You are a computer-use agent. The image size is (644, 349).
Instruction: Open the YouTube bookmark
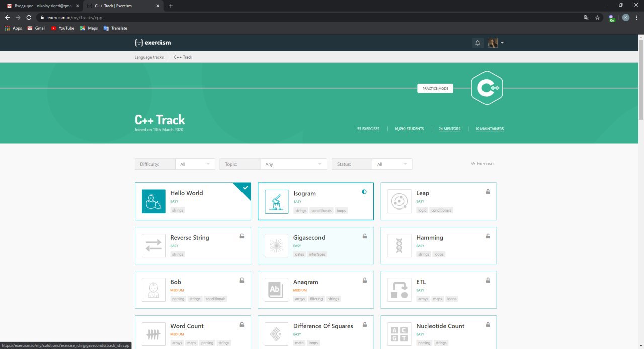62,28
